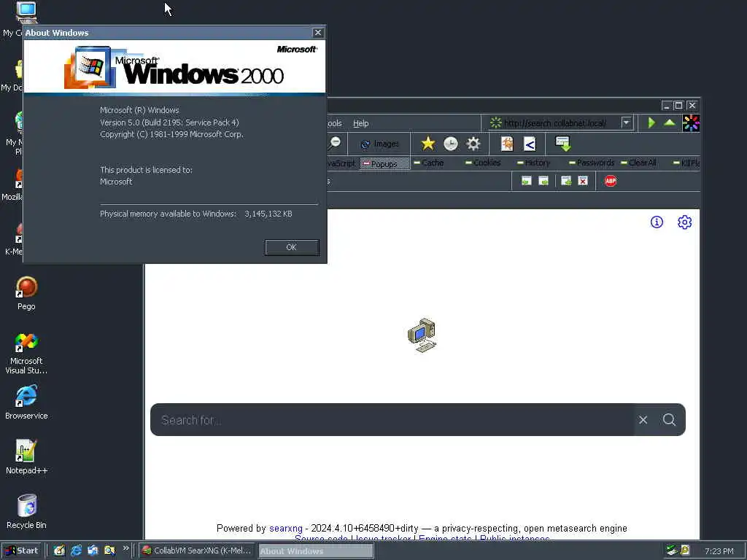Toggle the Cache privacy button
The height and width of the screenshot is (560, 747).
pyautogui.click(x=429, y=163)
